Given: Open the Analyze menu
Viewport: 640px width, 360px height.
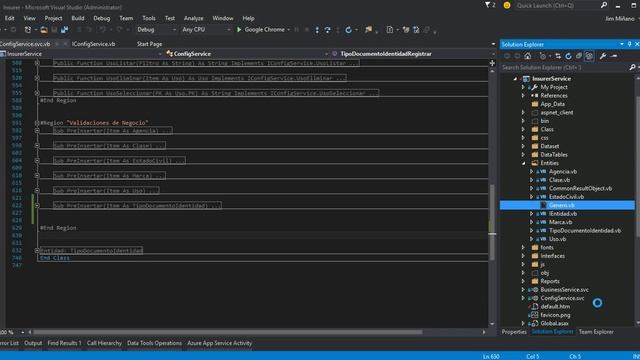Looking at the screenshot, I should [193, 18].
